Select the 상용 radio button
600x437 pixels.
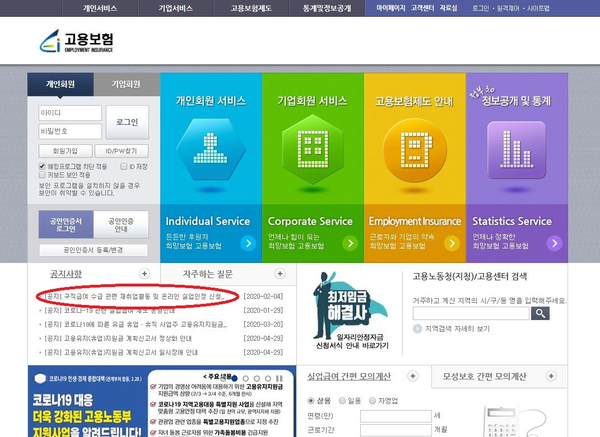pyautogui.click(x=311, y=401)
